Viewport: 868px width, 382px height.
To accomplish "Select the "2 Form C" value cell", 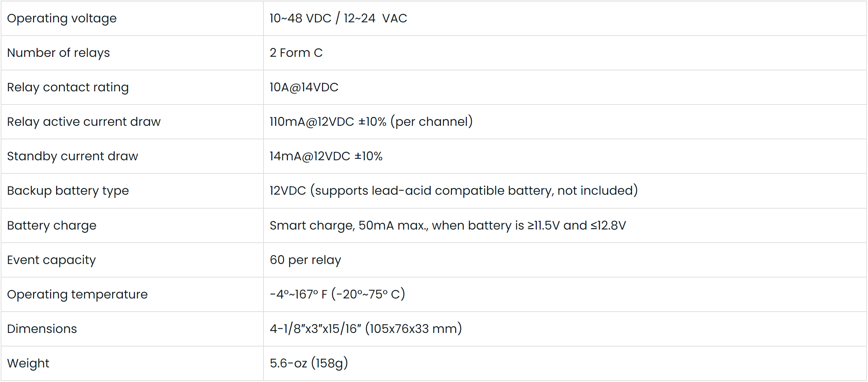I will tap(296, 53).
